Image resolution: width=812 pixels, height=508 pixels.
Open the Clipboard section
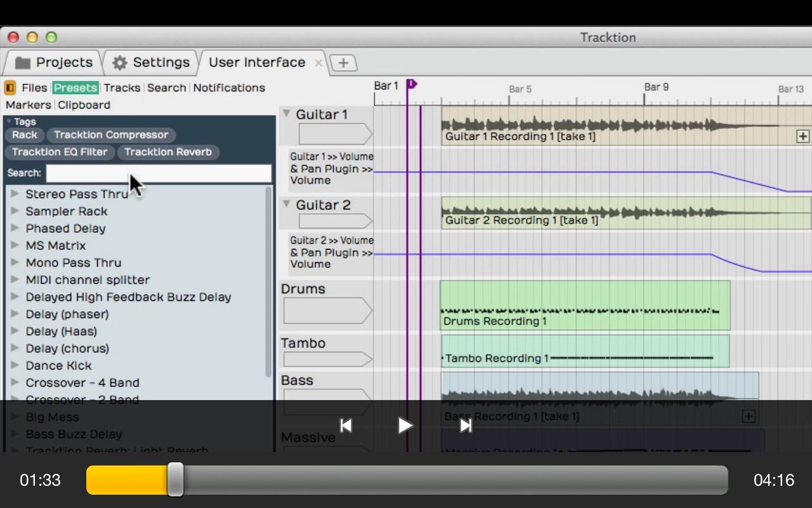[84, 105]
